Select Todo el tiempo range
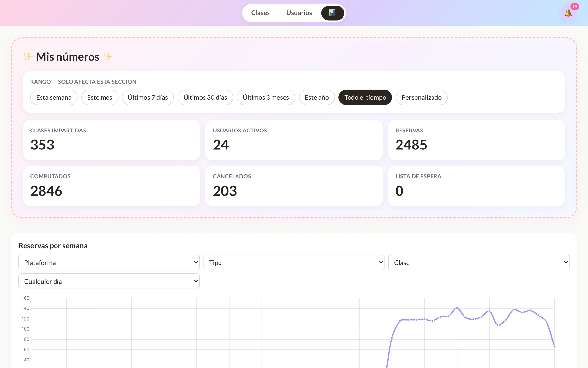This screenshot has width=588, height=368. (x=365, y=97)
